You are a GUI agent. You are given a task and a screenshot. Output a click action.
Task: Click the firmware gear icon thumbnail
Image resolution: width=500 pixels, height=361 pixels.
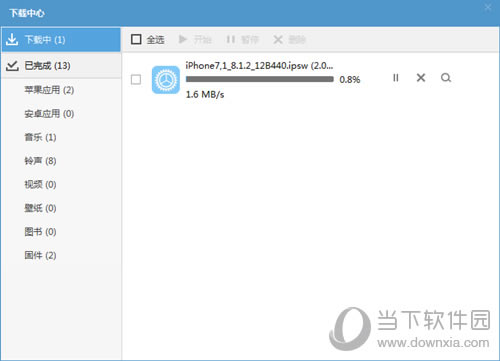pos(166,80)
